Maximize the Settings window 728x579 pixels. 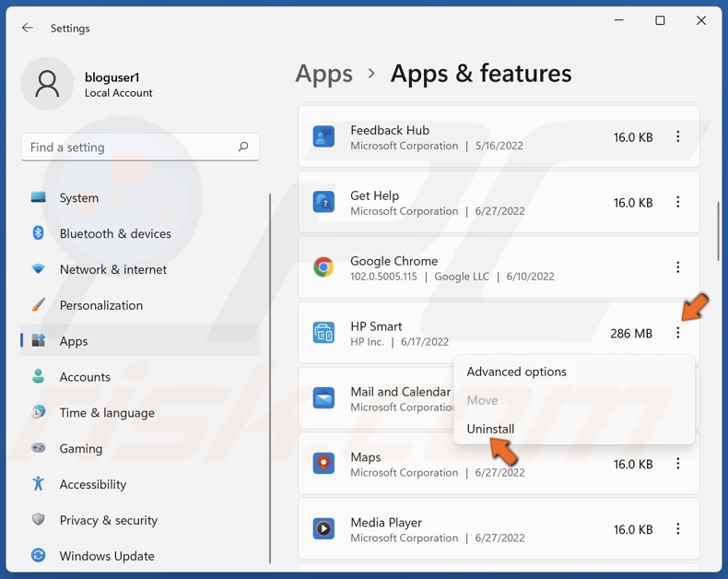coord(660,20)
